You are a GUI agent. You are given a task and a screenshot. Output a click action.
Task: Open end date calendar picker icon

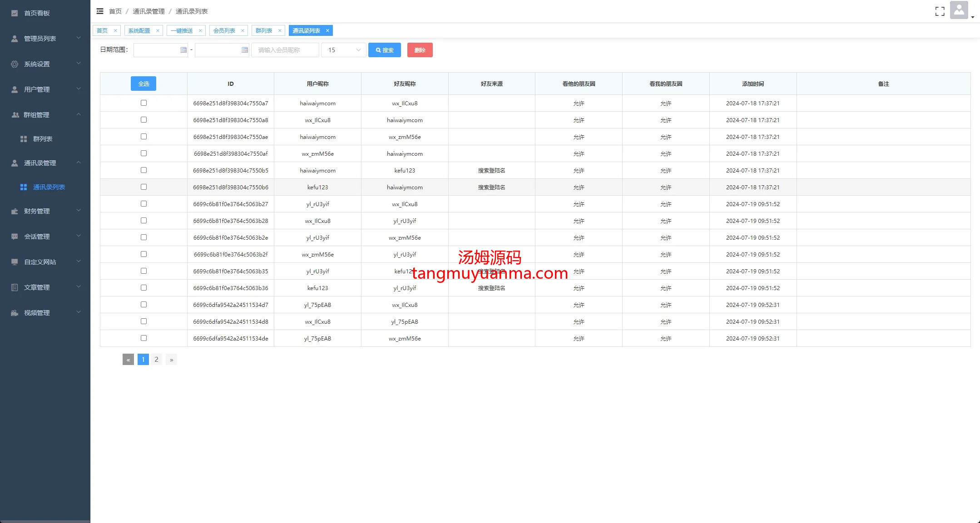click(245, 50)
